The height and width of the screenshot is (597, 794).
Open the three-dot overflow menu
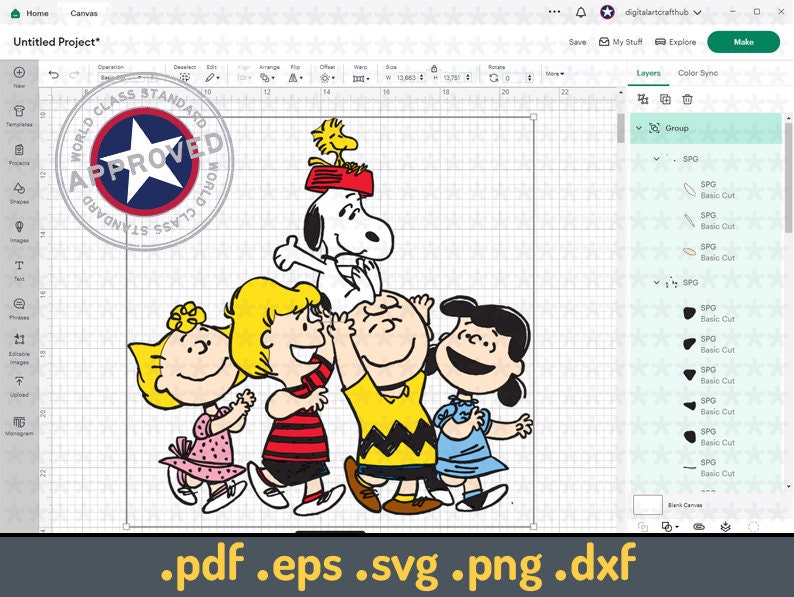tap(554, 12)
